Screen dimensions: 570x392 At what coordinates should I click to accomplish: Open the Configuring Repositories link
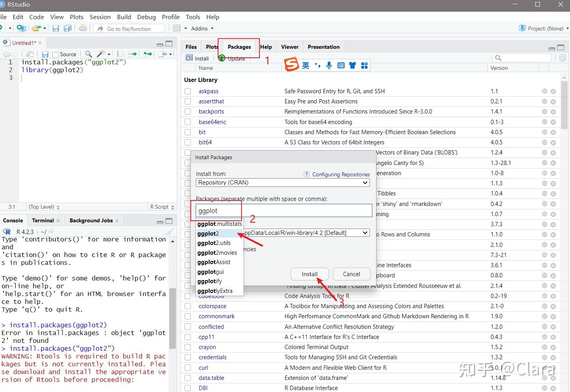[x=341, y=174]
